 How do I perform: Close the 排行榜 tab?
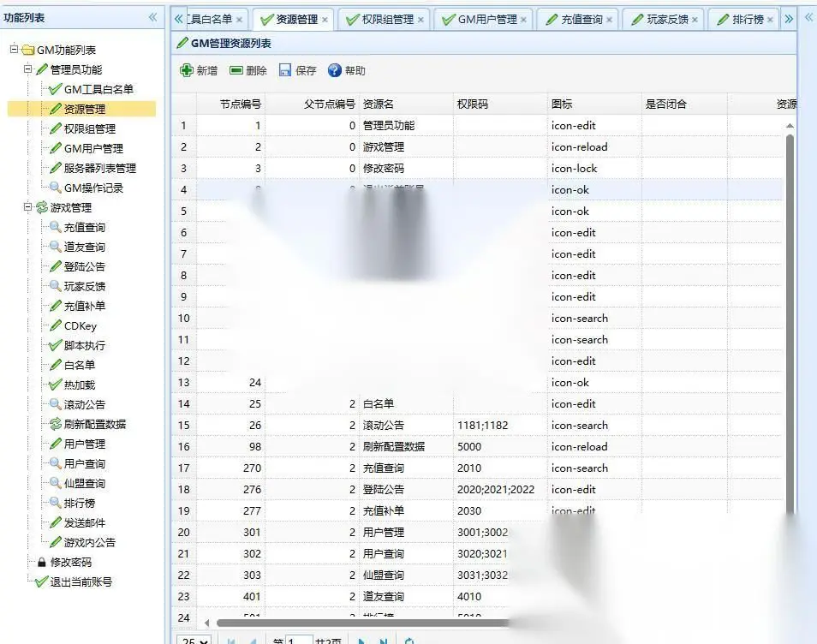pyautogui.click(x=770, y=20)
